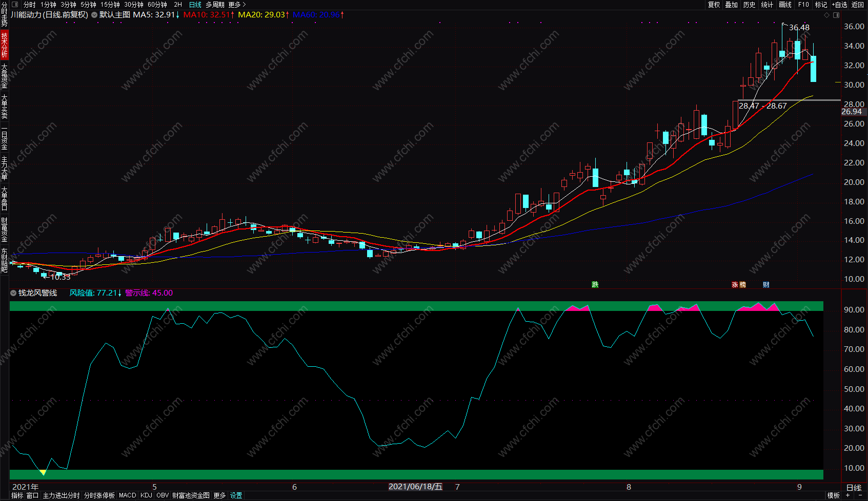
Task: Click the 风险值: 77.21 label
Action: click(x=95, y=293)
